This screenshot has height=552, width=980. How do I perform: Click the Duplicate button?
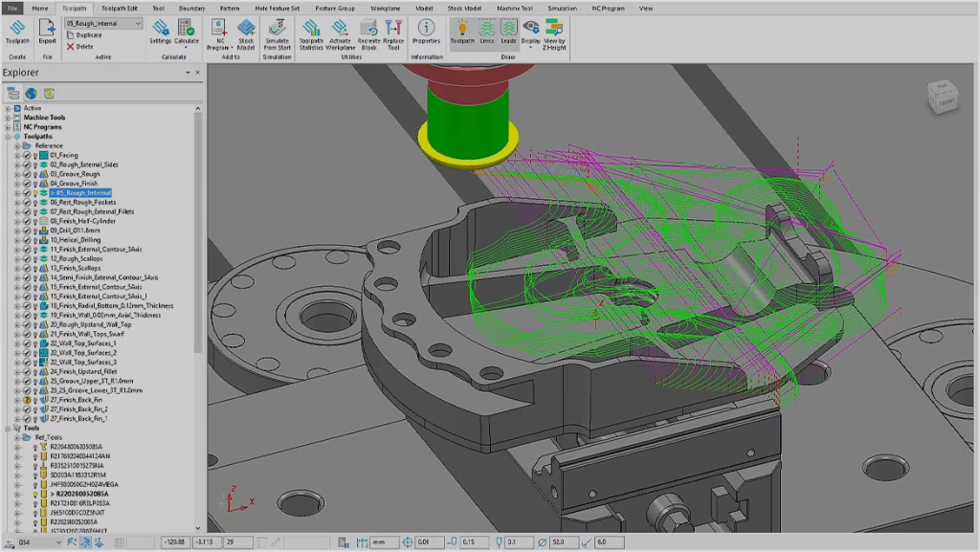click(88, 35)
